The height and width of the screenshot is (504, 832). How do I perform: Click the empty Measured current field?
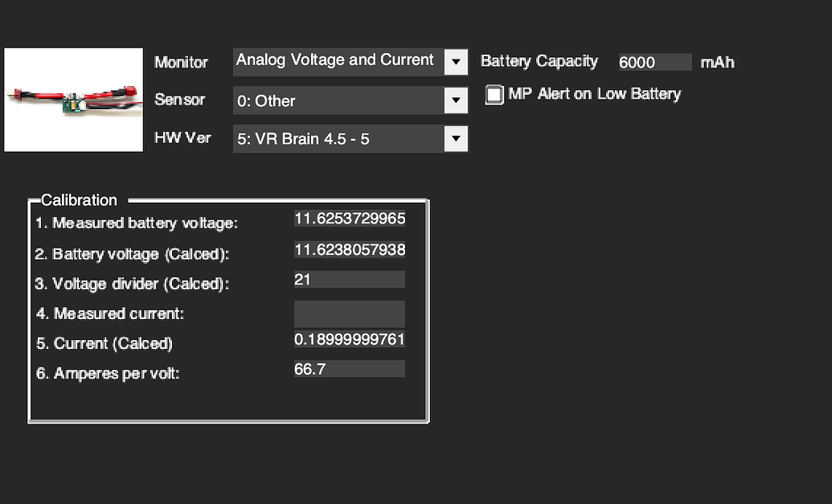pyautogui.click(x=349, y=313)
